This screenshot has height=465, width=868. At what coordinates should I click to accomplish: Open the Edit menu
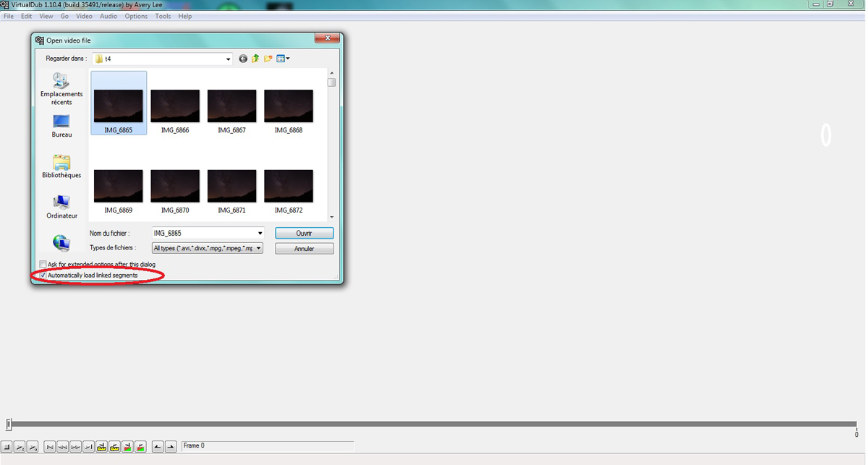26,16
